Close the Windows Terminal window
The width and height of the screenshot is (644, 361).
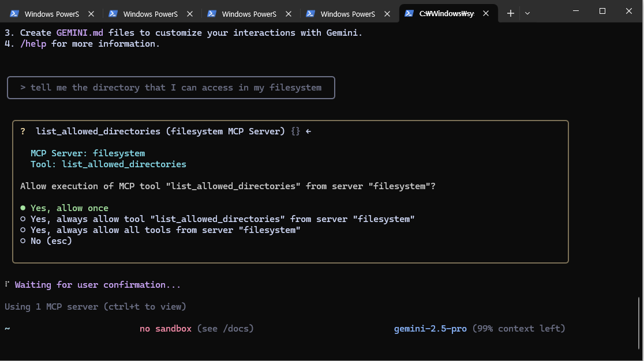point(629,11)
